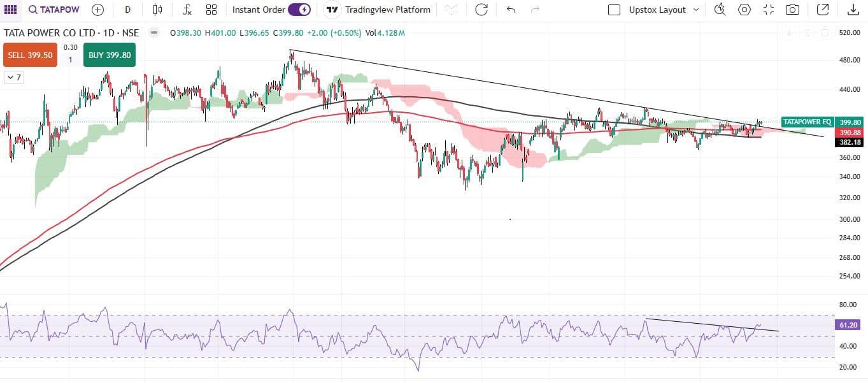Open indicator templates grid icon
Screen dimensions: 868x383
point(211,10)
